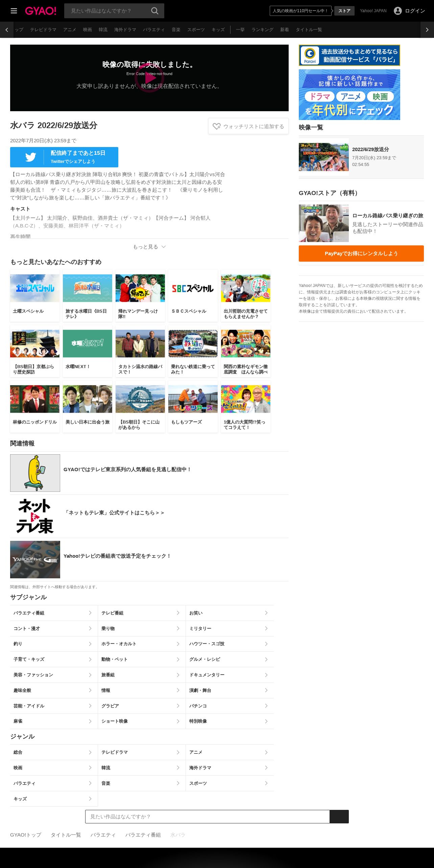Open テレビ番組 subgenre row
The width and height of the screenshot is (434, 868).
tap(142, 613)
